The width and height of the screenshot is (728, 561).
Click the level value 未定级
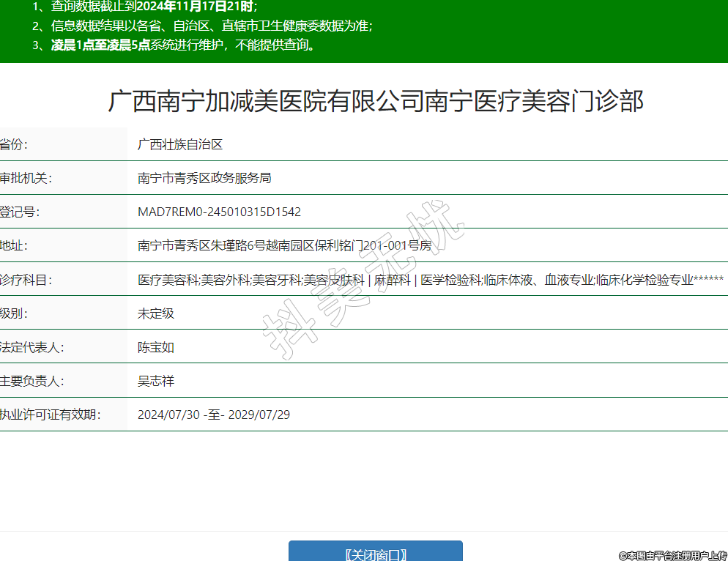tap(156, 313)
